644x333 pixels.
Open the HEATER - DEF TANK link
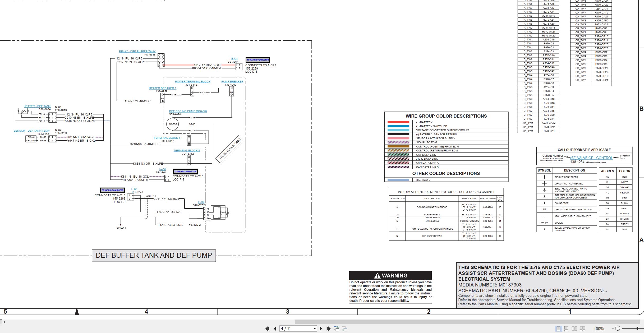click(37, 106)
